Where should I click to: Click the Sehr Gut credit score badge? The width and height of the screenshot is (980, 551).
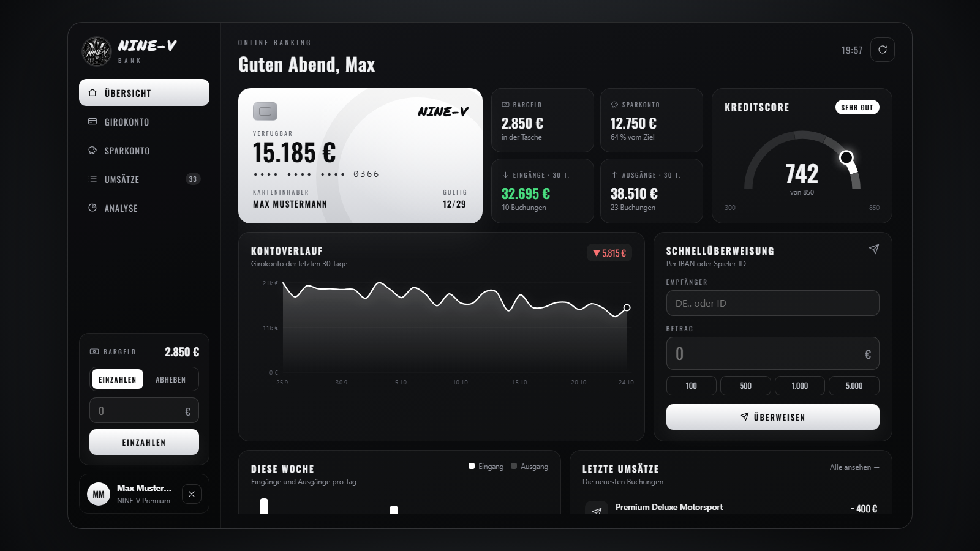tap(857, 107)
